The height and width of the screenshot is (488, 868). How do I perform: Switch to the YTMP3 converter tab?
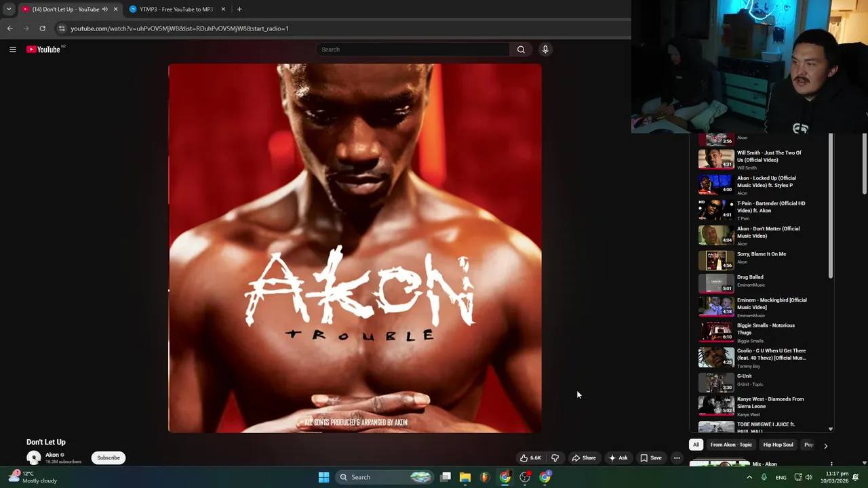(x=175, y=9)
